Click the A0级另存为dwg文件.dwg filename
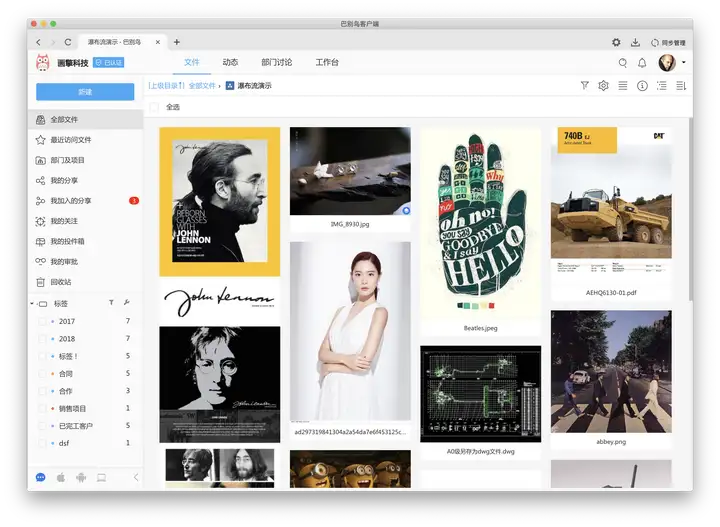Viewport: 720px width, 527px height. 480,452
